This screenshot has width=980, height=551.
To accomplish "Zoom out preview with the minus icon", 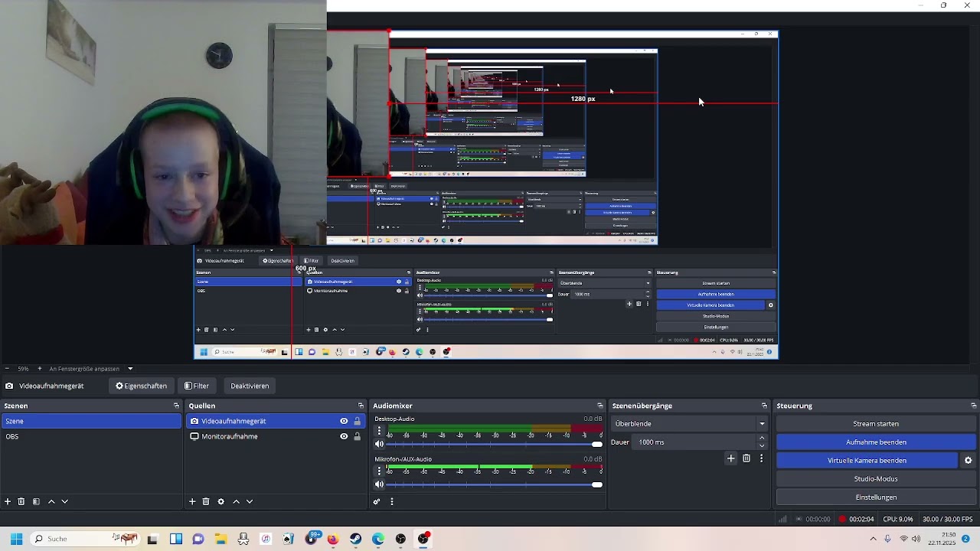I will click(x=7, y=368).
